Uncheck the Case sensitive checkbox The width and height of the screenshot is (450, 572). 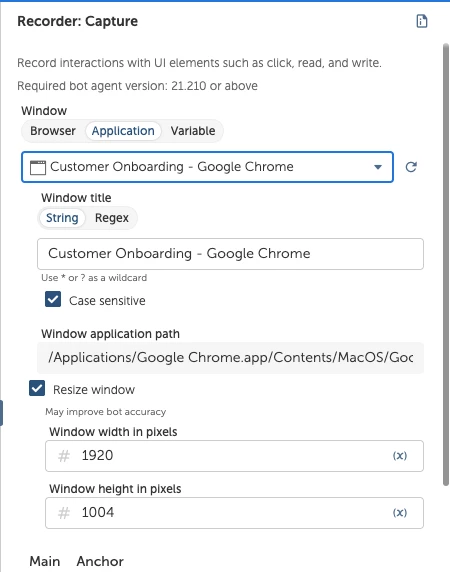tap(53, 299)
